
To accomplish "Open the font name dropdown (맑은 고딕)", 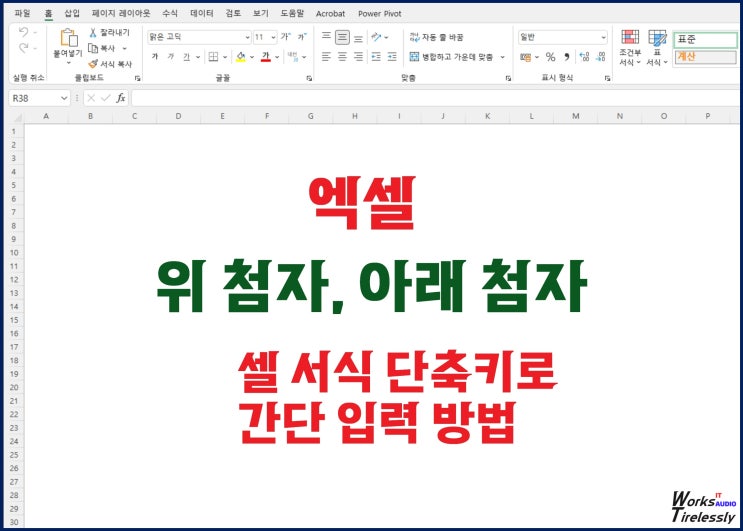I will pos(247,37).
